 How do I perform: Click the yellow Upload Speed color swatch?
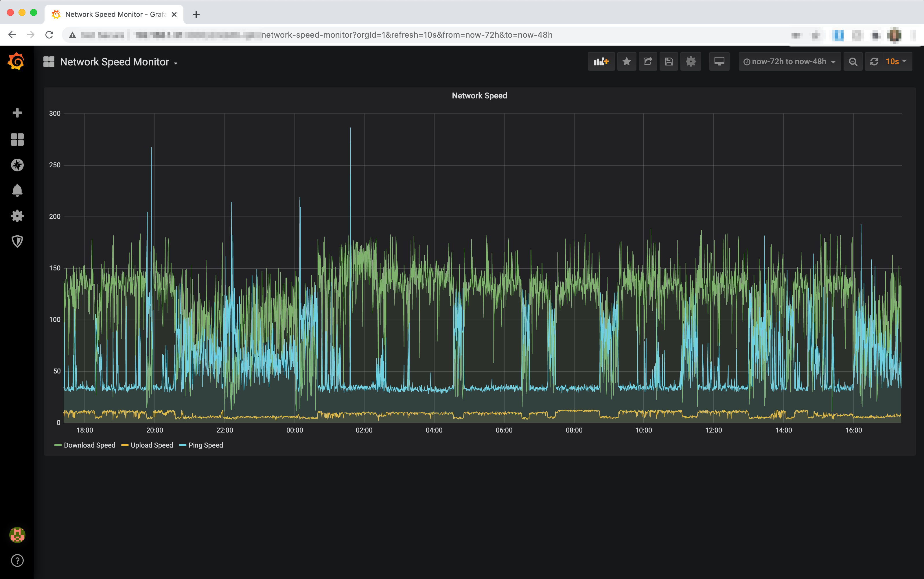[x=125, y=445]
